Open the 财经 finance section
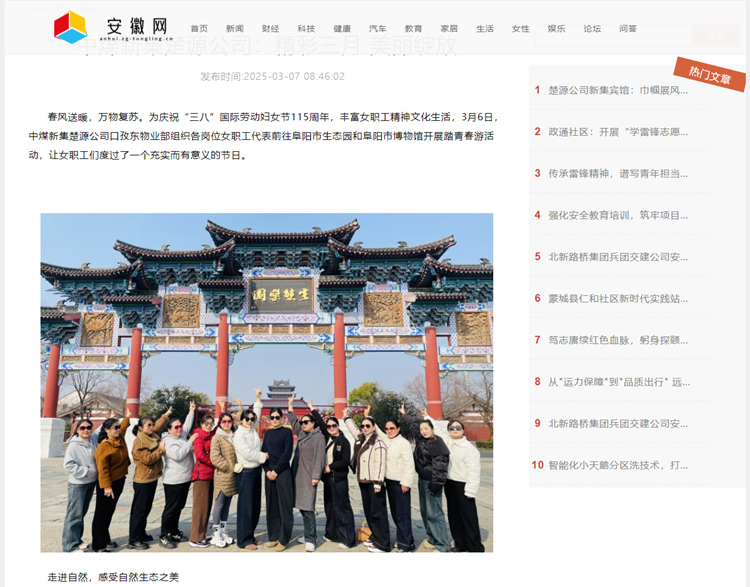750x587 pixels. pos(270,29)
